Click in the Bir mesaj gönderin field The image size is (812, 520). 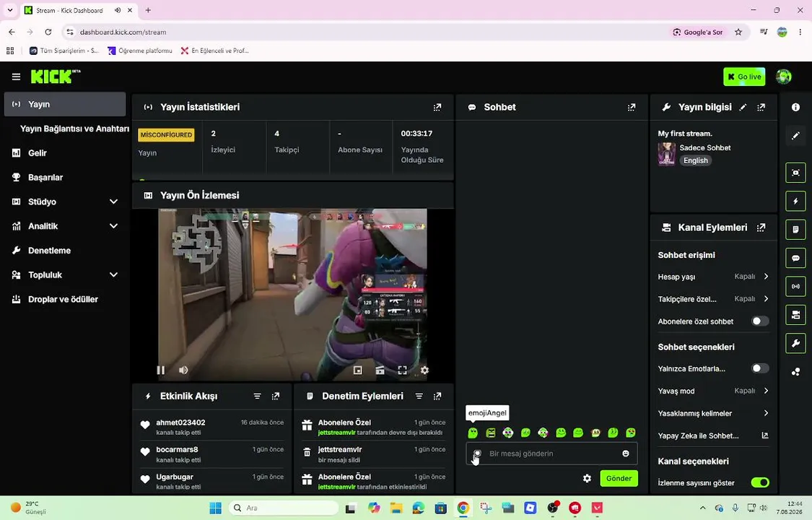(552, 454)
